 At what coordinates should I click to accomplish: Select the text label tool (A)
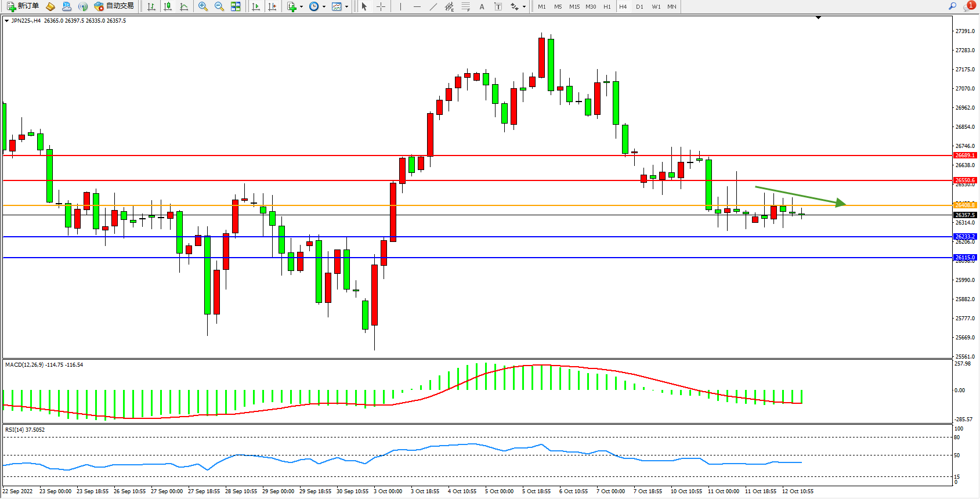[482, 6]
